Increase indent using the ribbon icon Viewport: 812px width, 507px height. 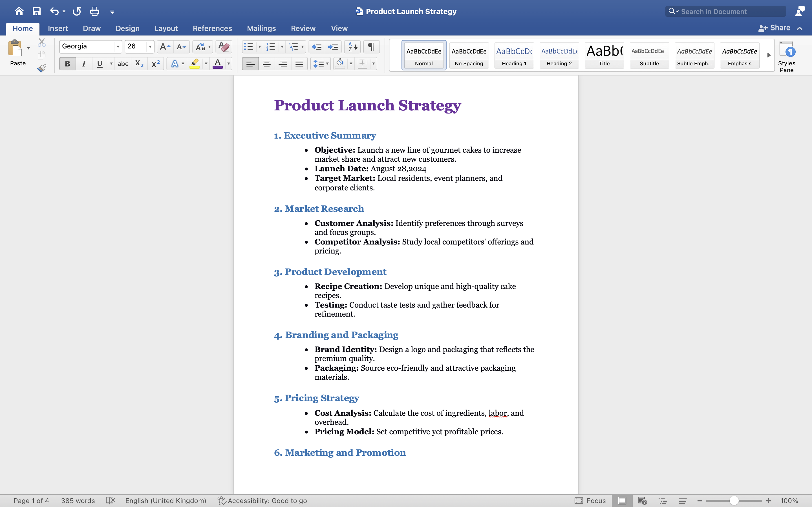coord(333,46)
